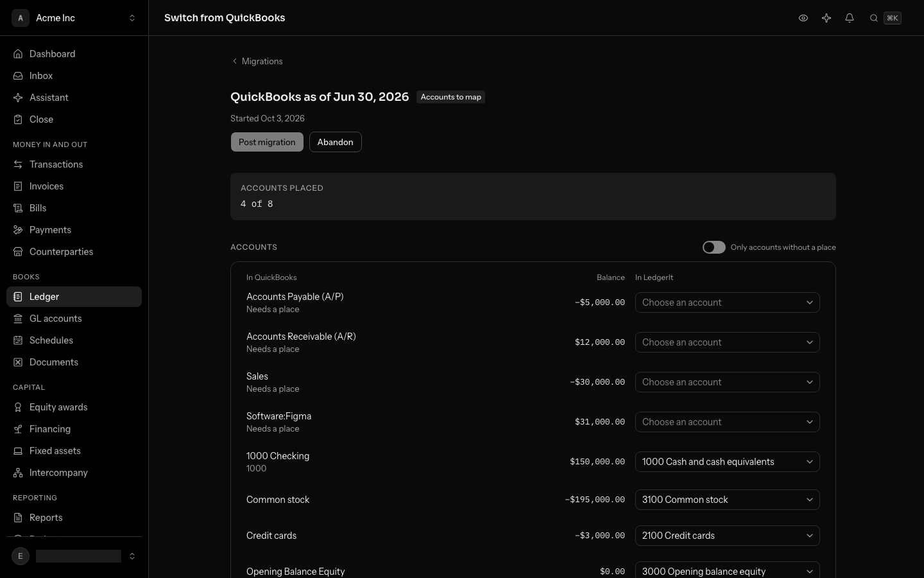Click the 4 of 8 accounts placed value

(x=257, y=204)
